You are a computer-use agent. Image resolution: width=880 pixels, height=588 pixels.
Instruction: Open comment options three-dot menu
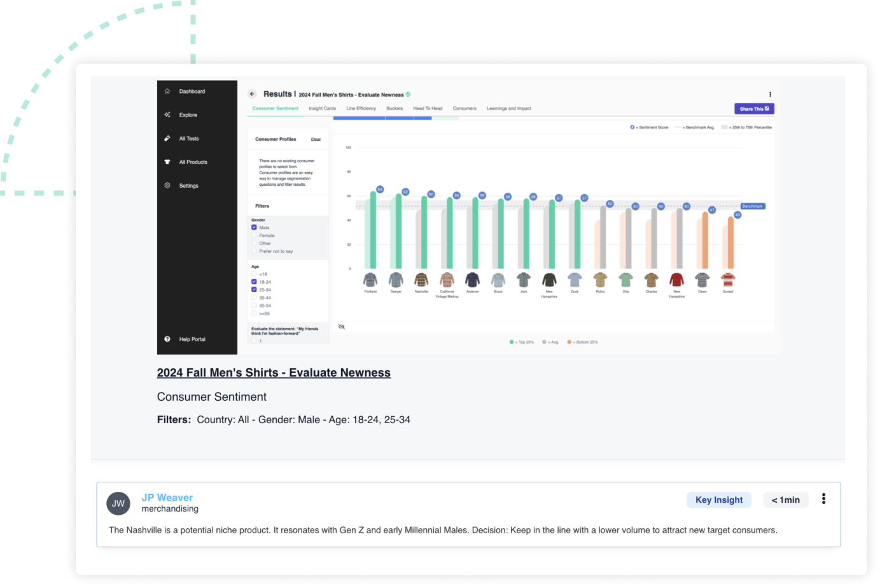point(823,499)
